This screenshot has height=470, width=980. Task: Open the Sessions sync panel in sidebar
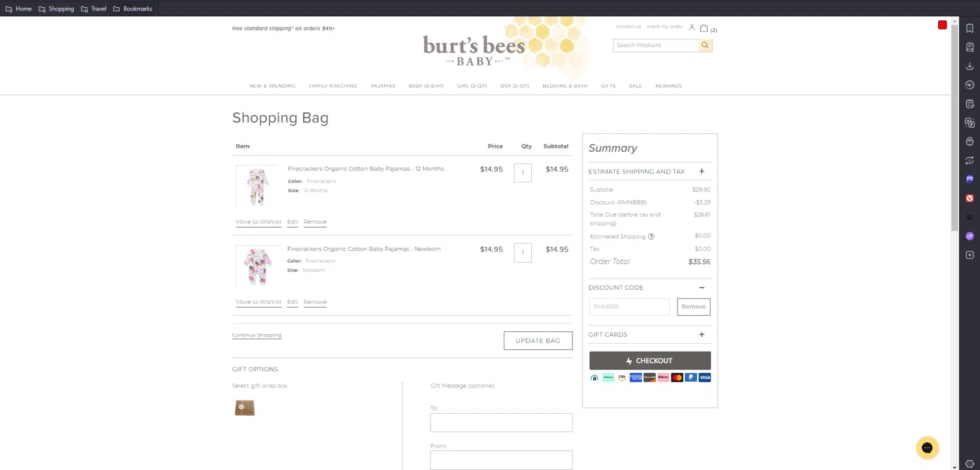point(970,160)
